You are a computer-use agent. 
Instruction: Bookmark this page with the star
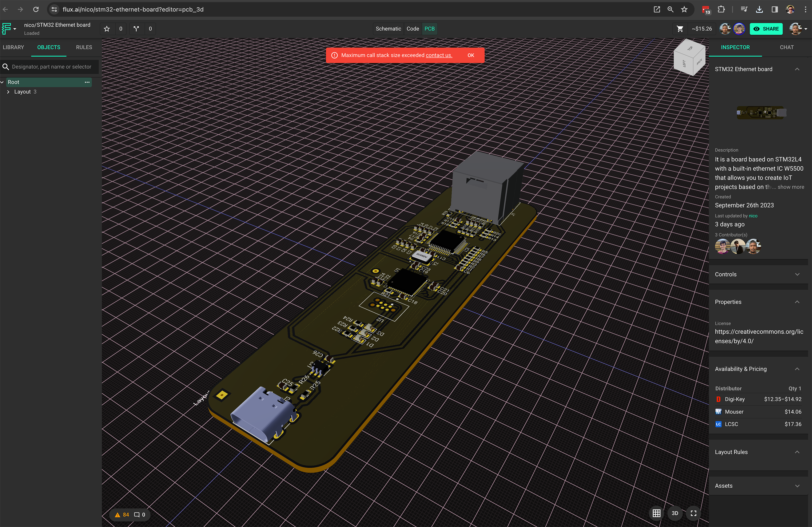(684, 9)
